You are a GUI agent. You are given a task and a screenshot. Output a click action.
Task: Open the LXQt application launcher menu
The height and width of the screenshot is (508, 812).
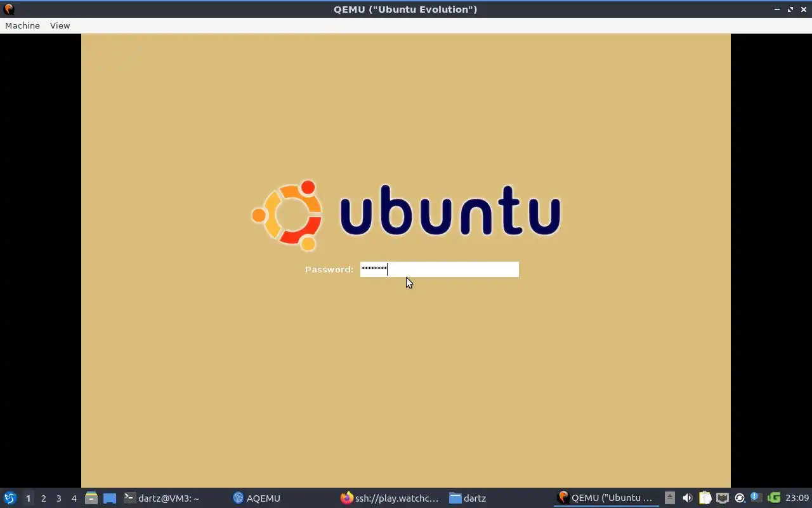(10, 498)
